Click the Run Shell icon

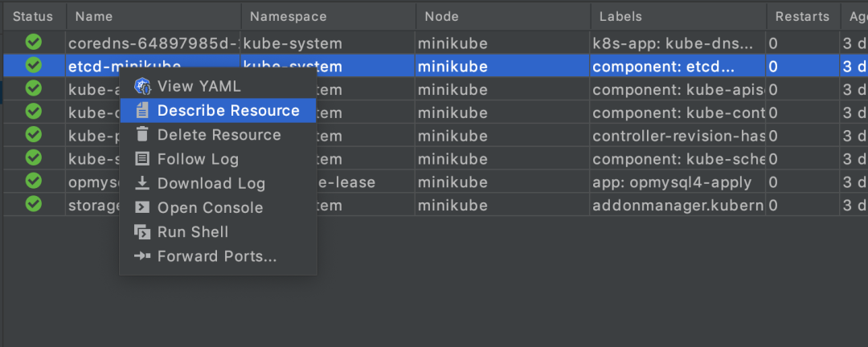[x=142, y=232]
